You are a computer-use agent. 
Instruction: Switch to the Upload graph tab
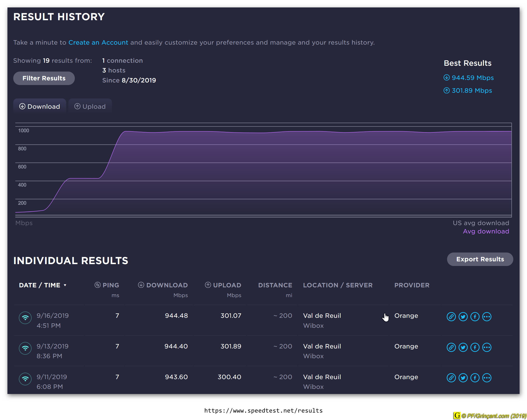click(x=90, y=107)
